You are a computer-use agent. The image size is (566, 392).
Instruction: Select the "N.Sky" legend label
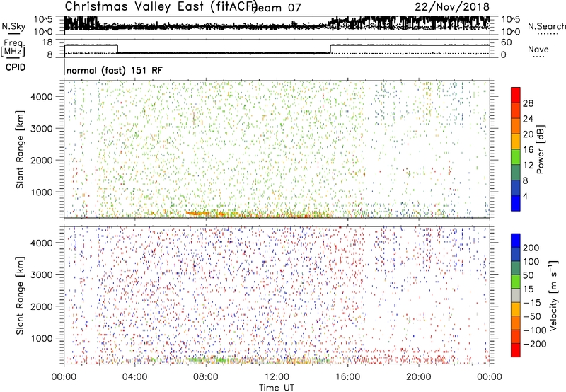(13, 26)
